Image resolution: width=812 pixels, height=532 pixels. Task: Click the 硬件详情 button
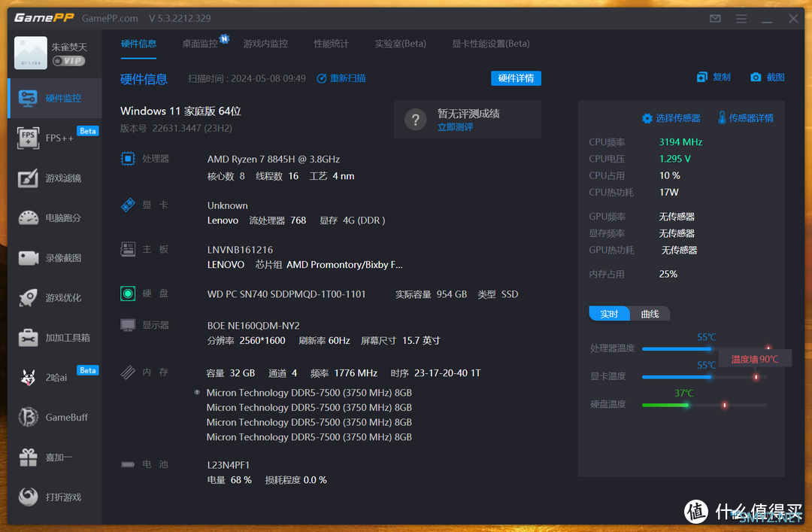tap(516, 78)
